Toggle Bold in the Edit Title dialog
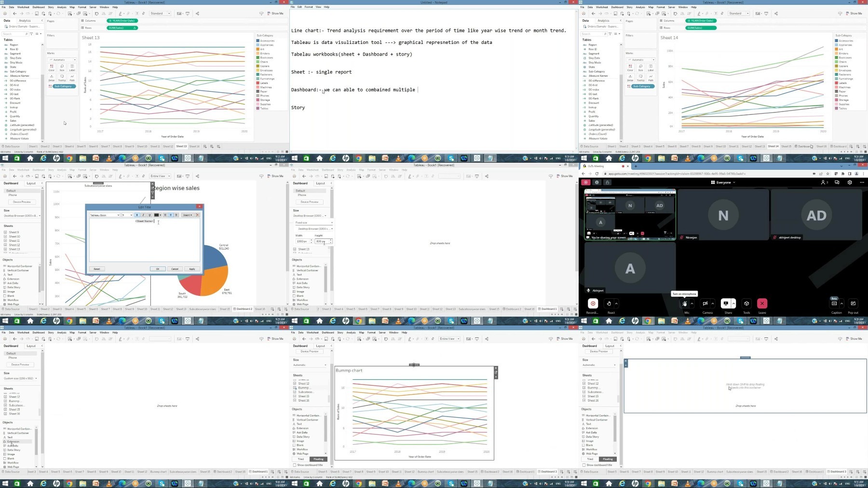This screenshot has width=868, height=488. click(137, 215)
